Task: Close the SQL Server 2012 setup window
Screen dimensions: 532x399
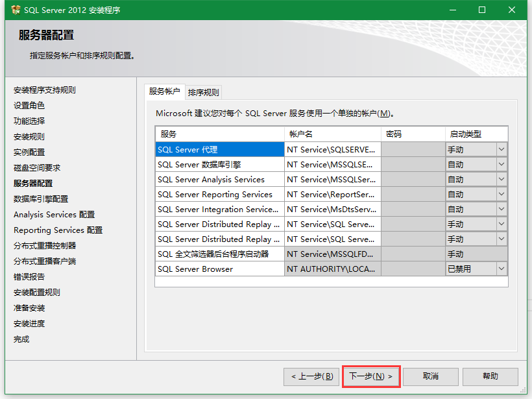Action: point(513,10)
